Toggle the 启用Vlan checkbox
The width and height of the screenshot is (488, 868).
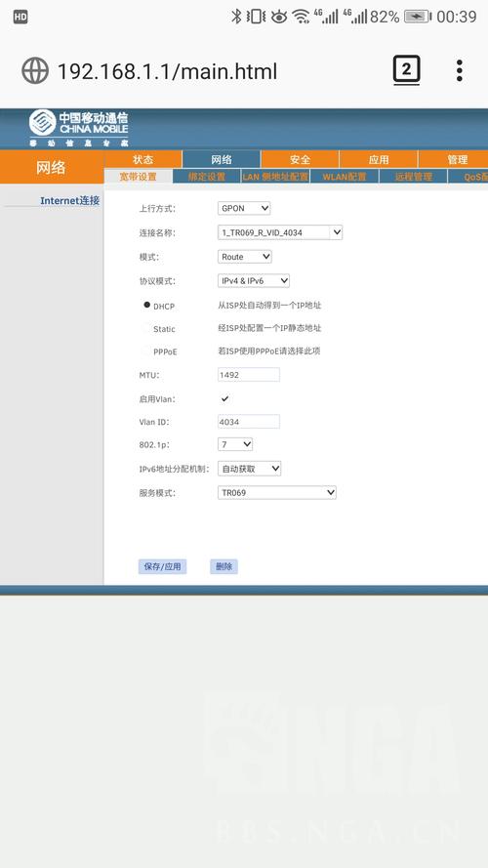[224, 398]
